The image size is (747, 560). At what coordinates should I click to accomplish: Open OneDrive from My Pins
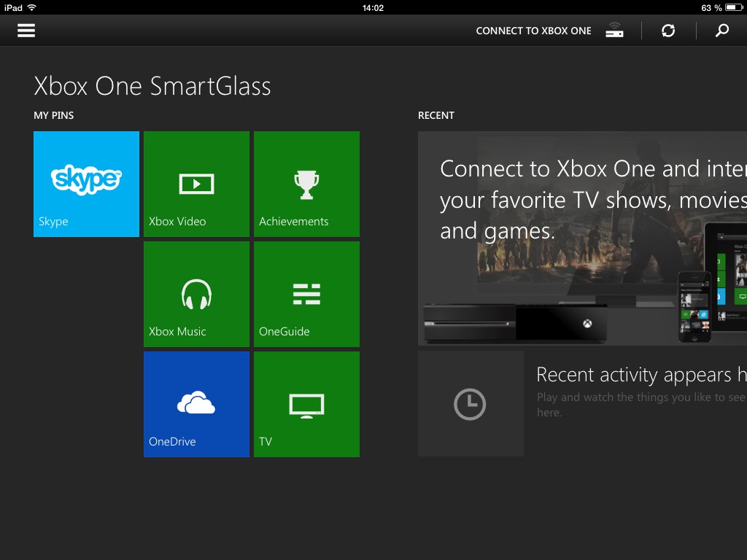196,404
